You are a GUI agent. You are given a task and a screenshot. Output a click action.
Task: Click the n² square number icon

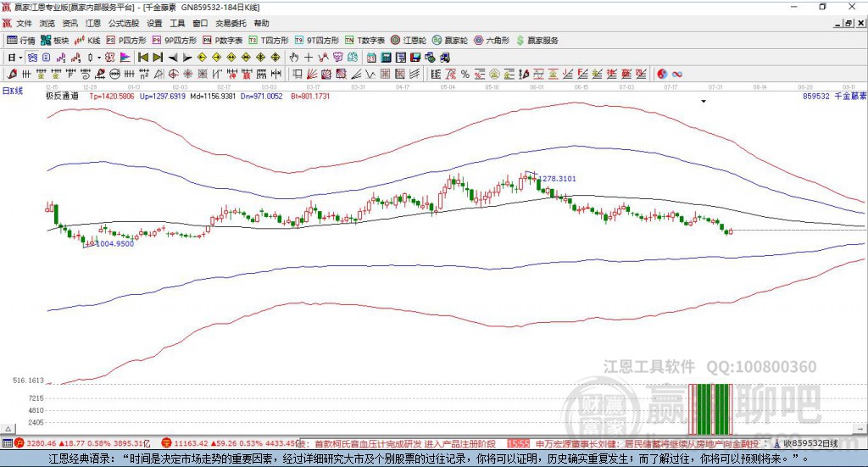click(x=144, y=74)
